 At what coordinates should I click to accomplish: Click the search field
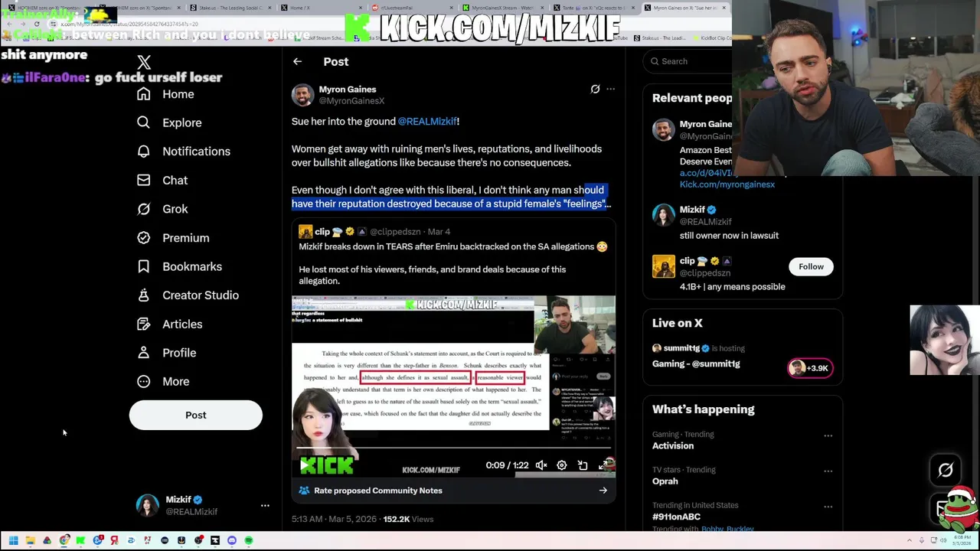(689, 61)
